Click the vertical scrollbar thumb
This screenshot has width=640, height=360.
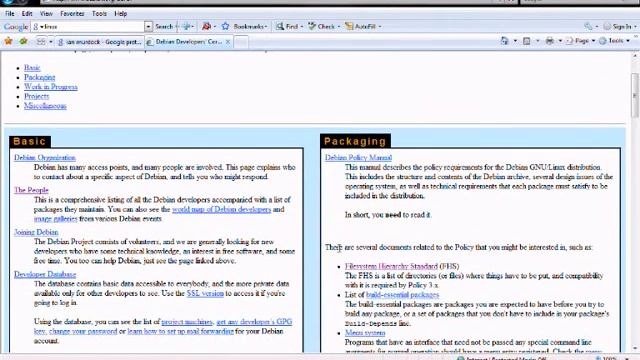pyautogui.click(x=635, y=95)
